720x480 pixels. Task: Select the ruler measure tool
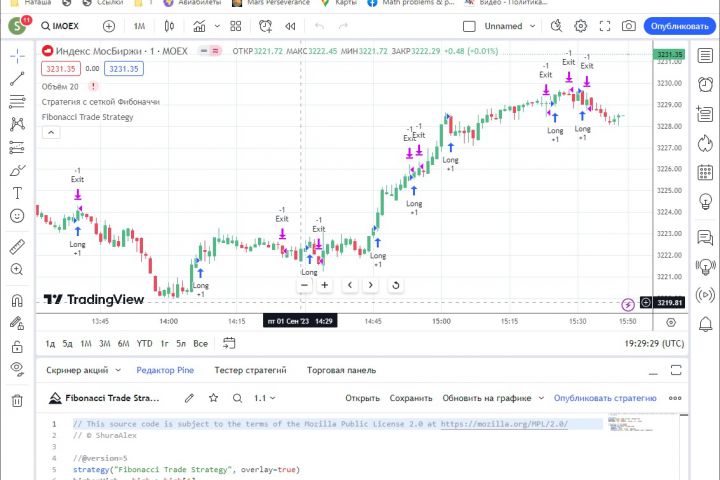[x=17, y=247]
